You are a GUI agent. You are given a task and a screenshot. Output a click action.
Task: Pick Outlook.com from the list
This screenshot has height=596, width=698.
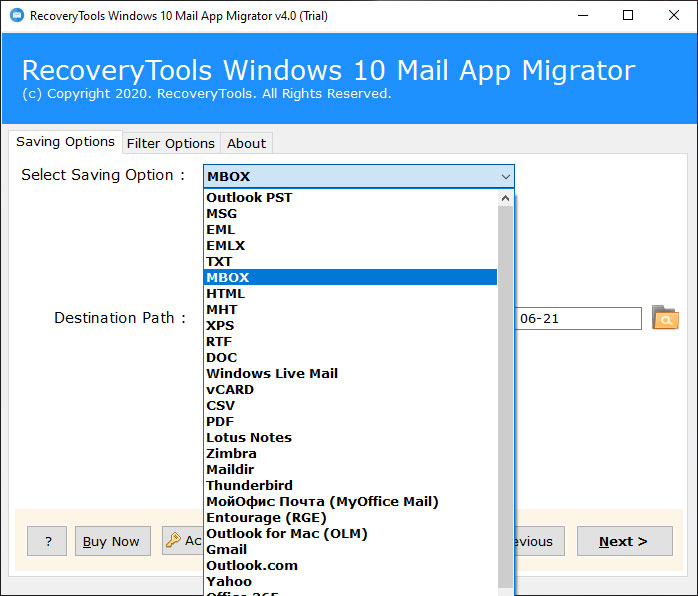pos(350,566)
